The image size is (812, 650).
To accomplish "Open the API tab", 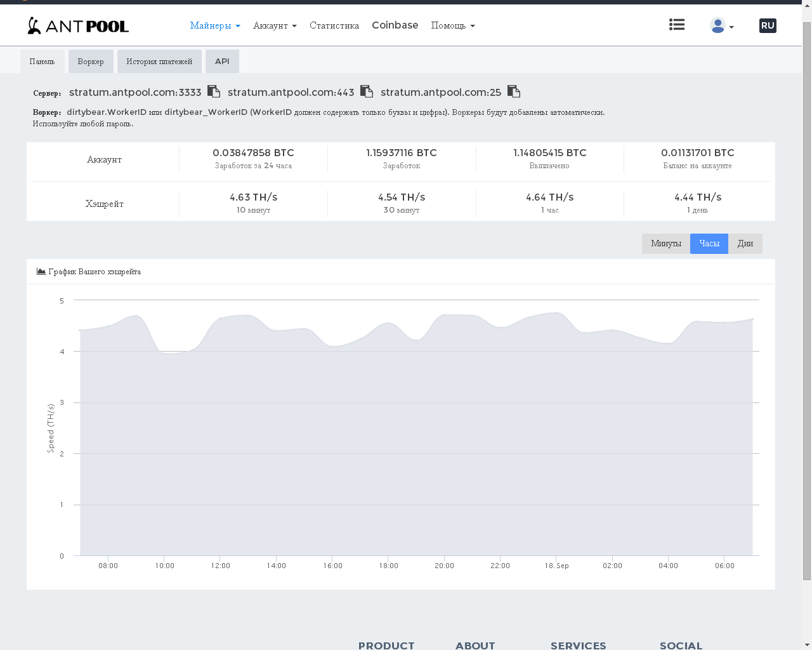I will pyautogui.click(x=222, y=62).
